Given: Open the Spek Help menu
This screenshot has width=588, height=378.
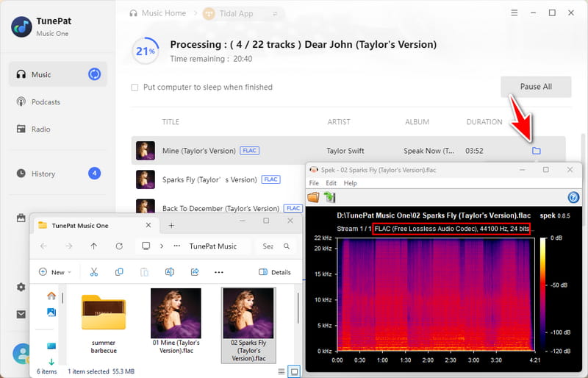Looking at the screenshot, I should (x=351, y=183).
